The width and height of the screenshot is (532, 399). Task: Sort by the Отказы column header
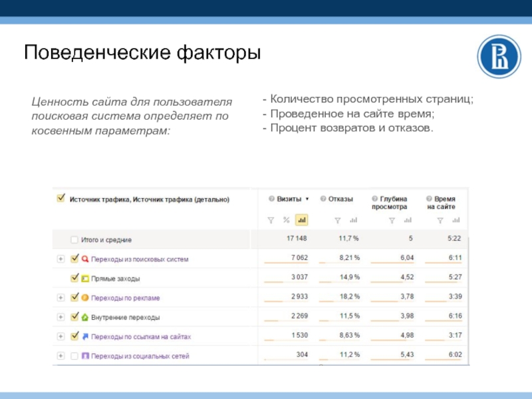(340, 199)
